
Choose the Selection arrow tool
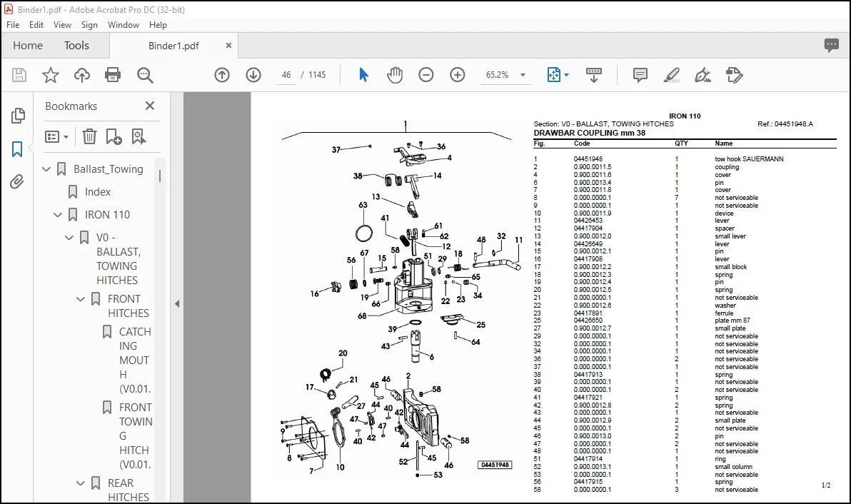(x=363, y=75)
